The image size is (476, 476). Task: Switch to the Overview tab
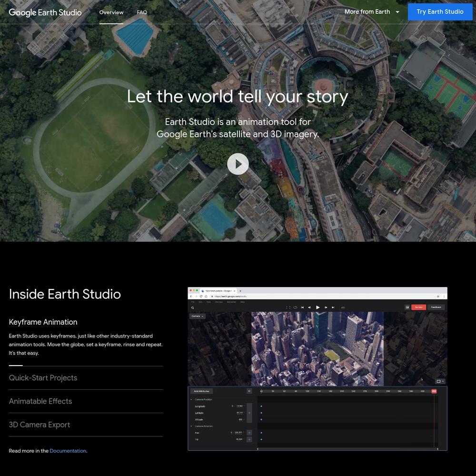point(111,12)
